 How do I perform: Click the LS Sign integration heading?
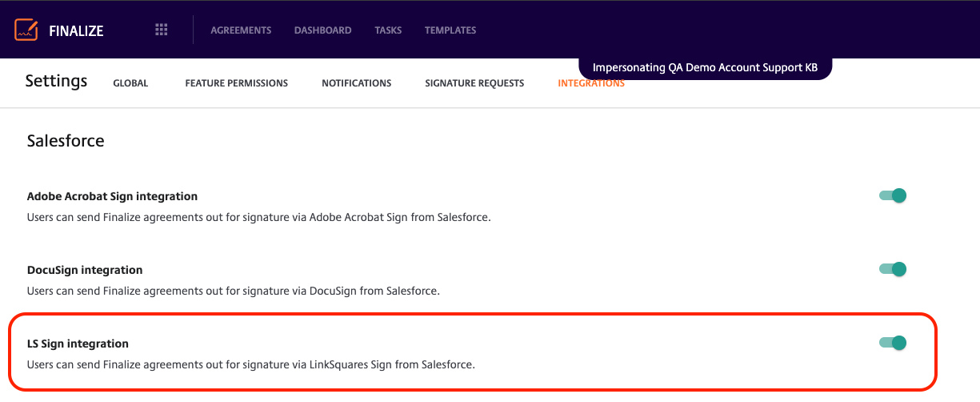[78, 344]
